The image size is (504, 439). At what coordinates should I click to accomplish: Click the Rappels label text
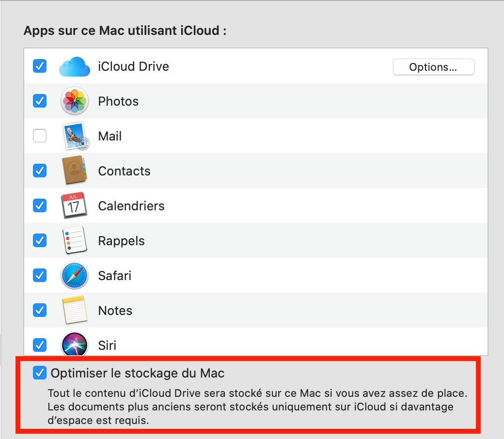coord(121,241)
